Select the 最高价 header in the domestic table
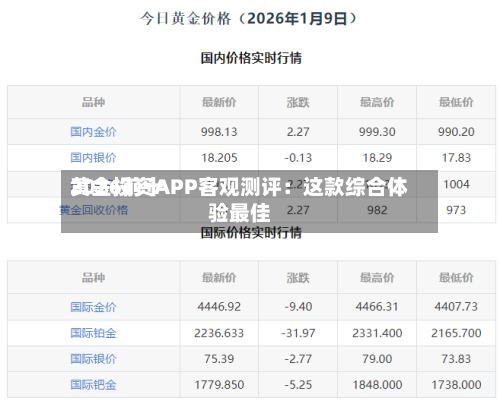Image resolution: width=500 pixels, height=404 pixels. [x=377, y=102]
